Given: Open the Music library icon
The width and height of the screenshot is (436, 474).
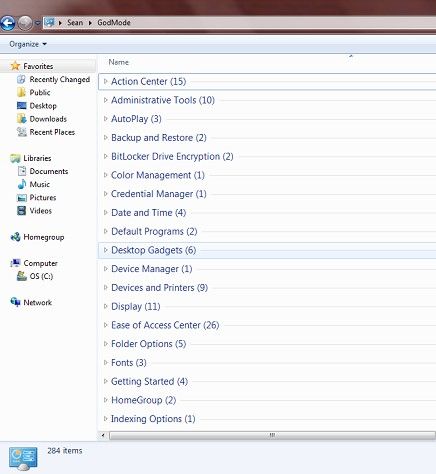Looking at the screenshot, I should click(x=22, y=184).
